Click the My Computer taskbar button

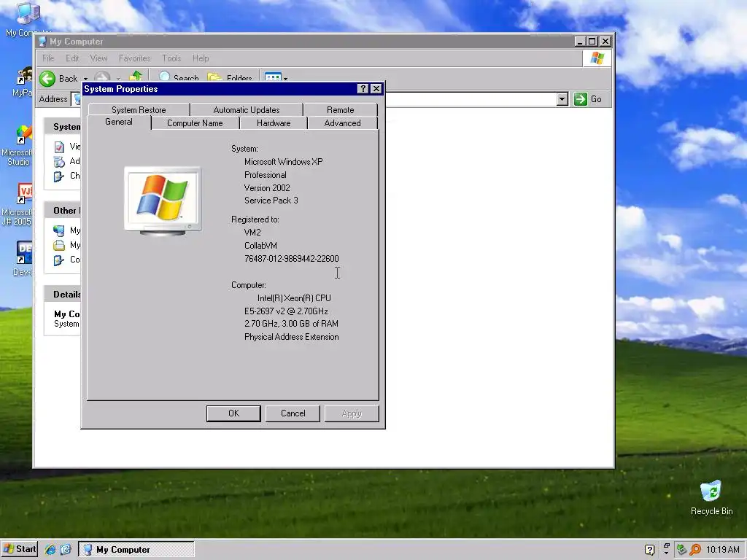click(136, 550)
